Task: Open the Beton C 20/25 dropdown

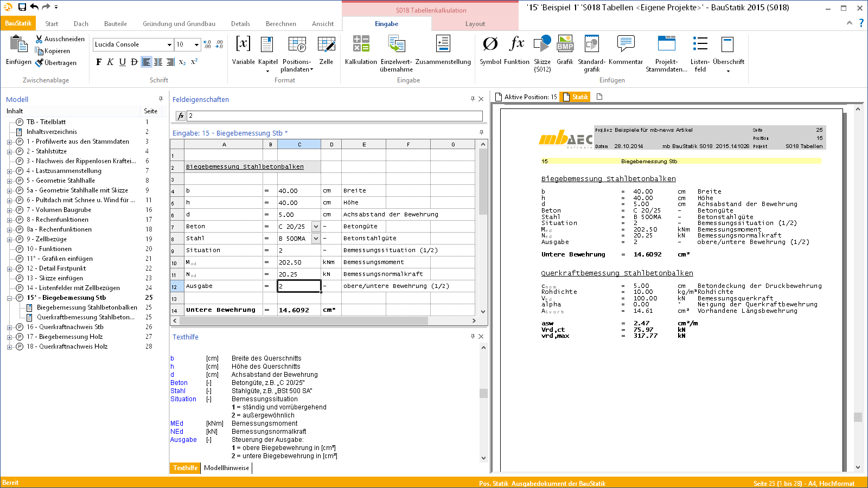Action: click(x=316, y=227)
